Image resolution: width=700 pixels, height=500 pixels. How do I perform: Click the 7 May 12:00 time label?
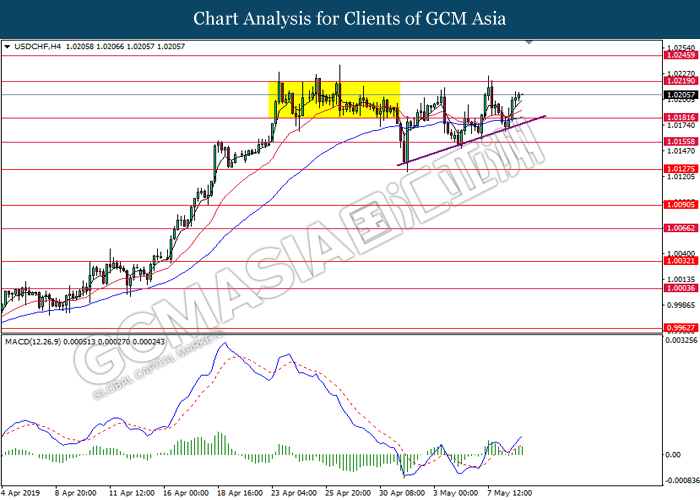point(509,493)
